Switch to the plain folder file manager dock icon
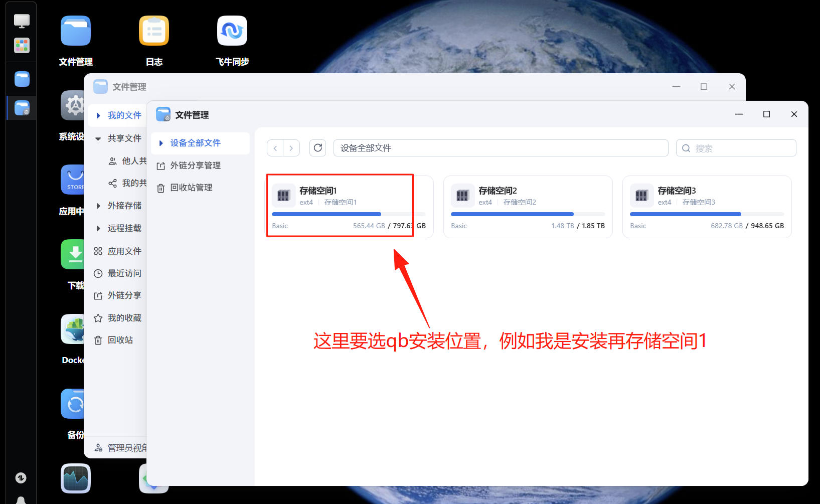The image size is (820, 504). (x=22, y=79)
